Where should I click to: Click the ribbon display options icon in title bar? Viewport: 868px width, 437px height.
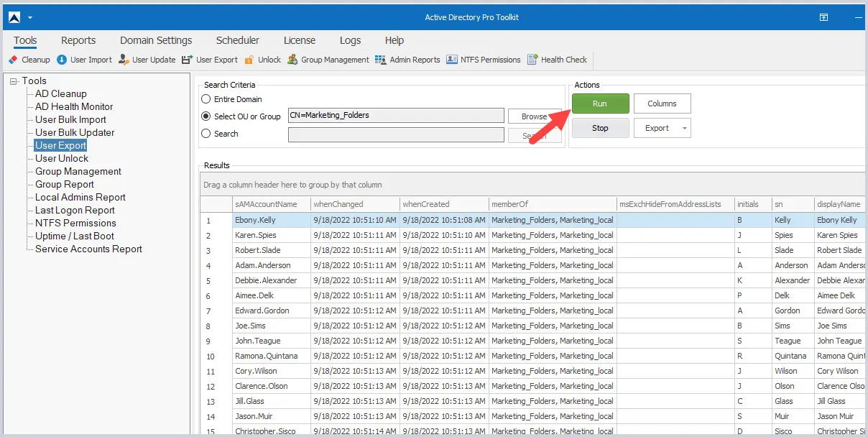pyautogui.click(x=823, y=17)
